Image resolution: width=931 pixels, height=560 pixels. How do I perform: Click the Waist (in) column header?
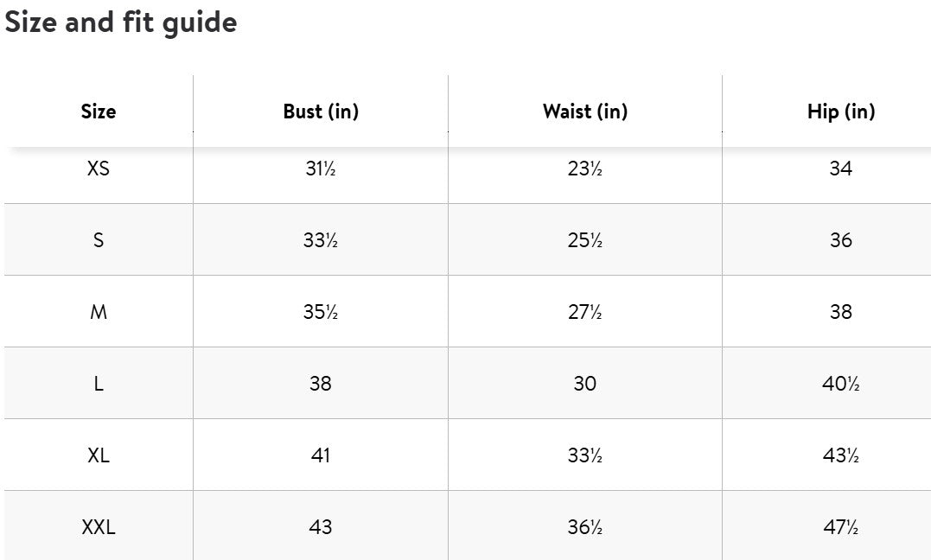point(585,111)
